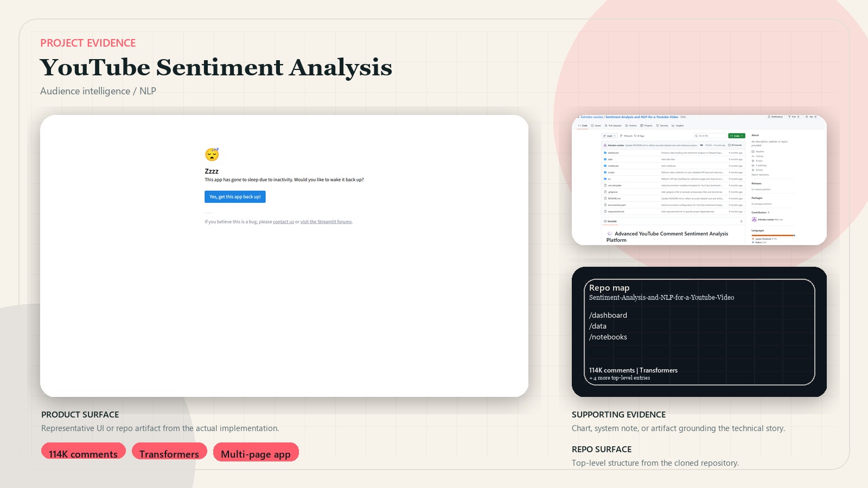Click the orange Jupyter Notebook language bar
This screenshot has height=488, width=868.
(x=773, y=235)
